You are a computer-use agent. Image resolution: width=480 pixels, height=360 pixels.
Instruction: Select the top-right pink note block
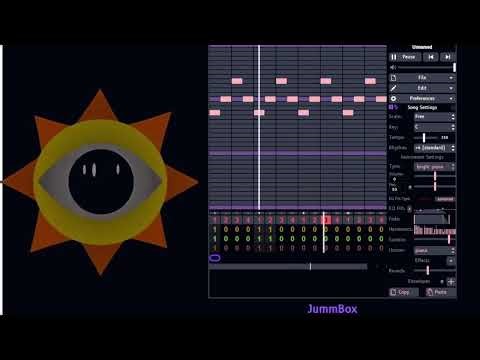(x=370, y=81)
